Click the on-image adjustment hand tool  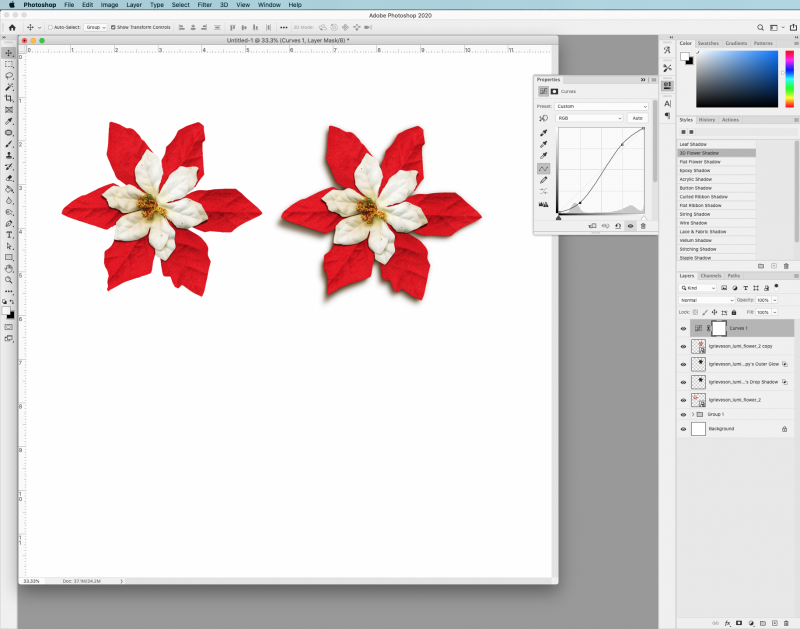pos(543,118)
